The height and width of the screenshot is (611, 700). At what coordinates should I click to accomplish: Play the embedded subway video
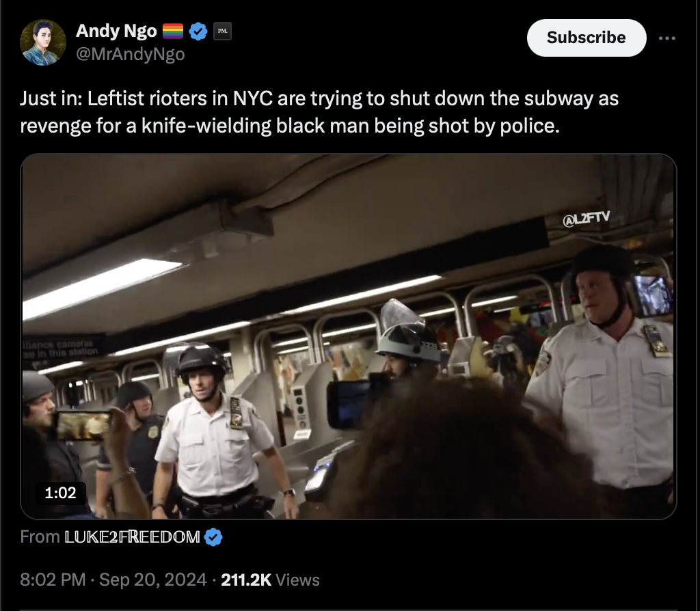pos(348,336)
